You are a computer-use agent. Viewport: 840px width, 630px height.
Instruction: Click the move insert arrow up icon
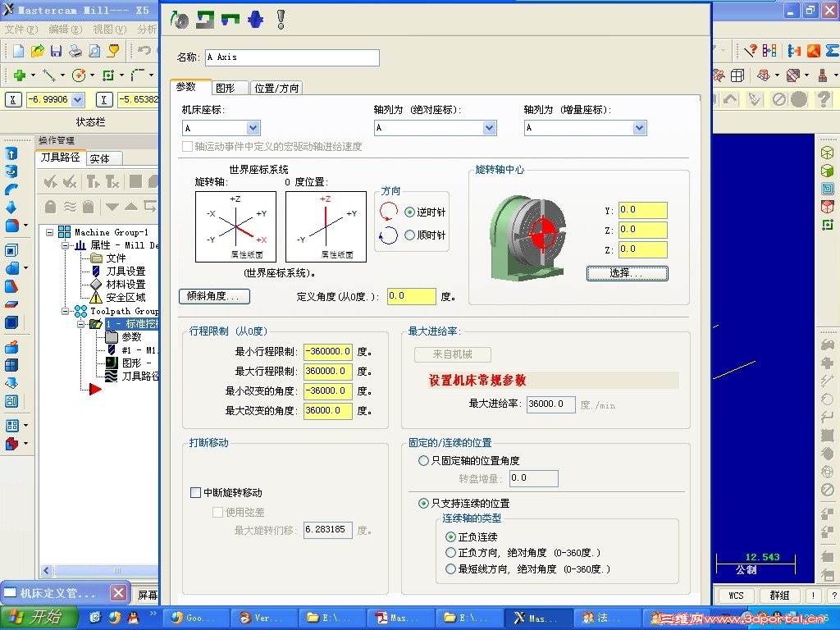131,207
